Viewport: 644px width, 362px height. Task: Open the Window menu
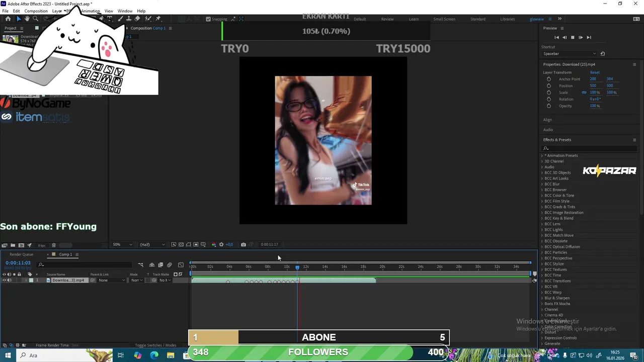(x=125, y=11)
